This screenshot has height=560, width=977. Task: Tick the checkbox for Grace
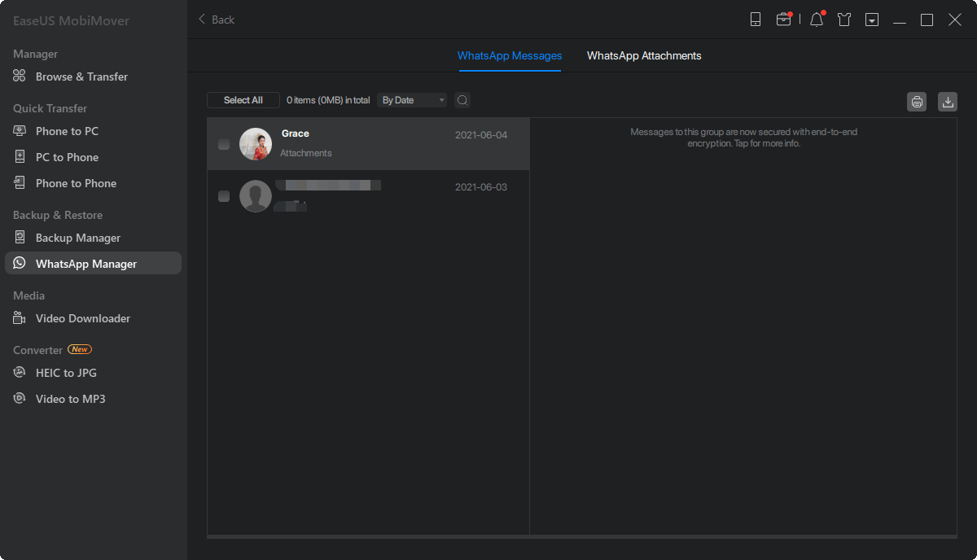[x=224, y=144]
